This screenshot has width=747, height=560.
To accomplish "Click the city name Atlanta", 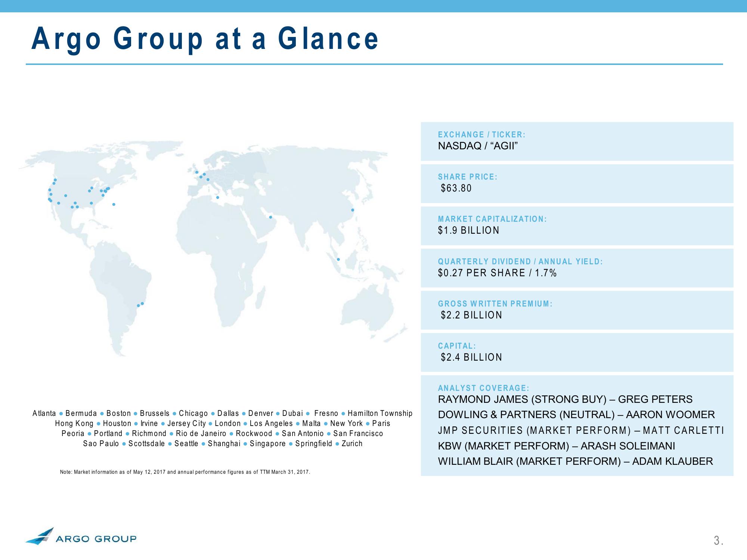I will tap(44, 413).
